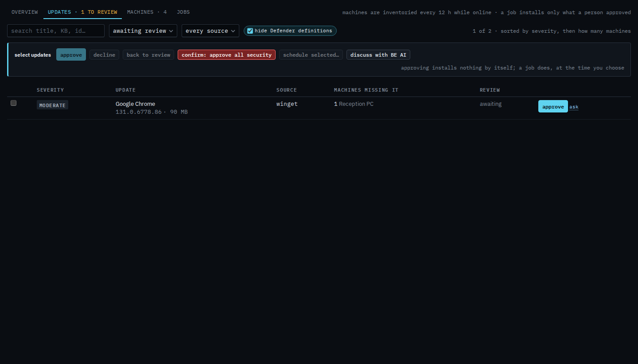The height and width of the screenshot is (364, 638).
Task: Click the winget source cell
Action: 287,104
